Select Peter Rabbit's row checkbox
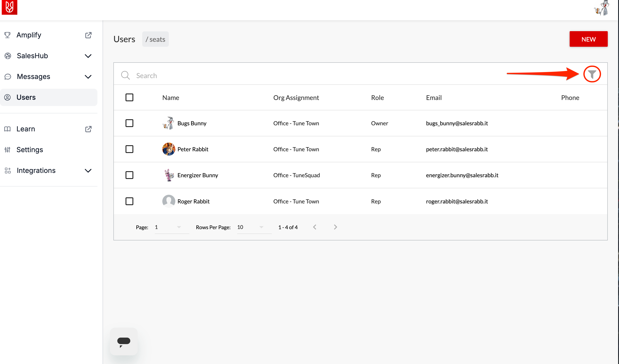 pos(129,149)
